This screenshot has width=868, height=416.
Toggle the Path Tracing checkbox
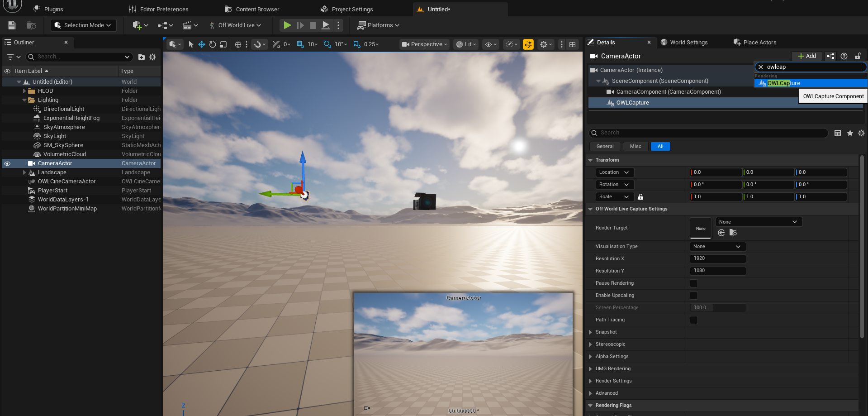[694, 320]
